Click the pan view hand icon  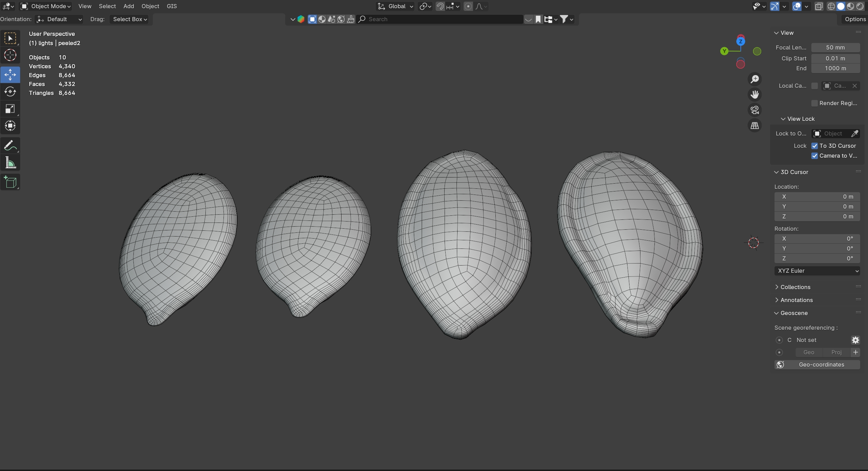[x=755, y=95]
